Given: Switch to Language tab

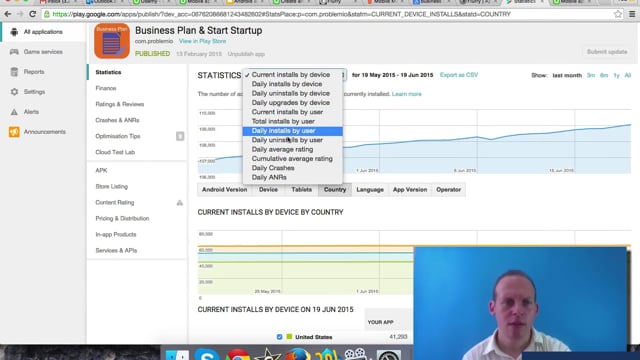Looking at the screenshot, I should [370, 190].
